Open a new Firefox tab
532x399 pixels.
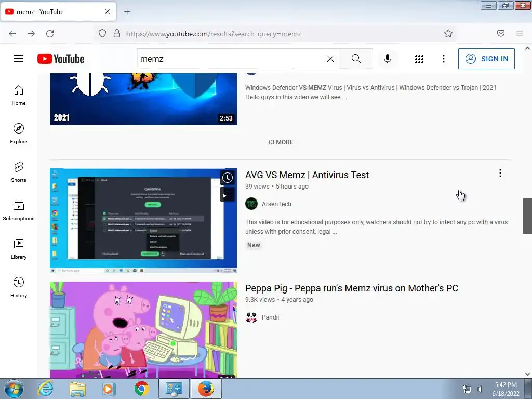pos(127,12)
